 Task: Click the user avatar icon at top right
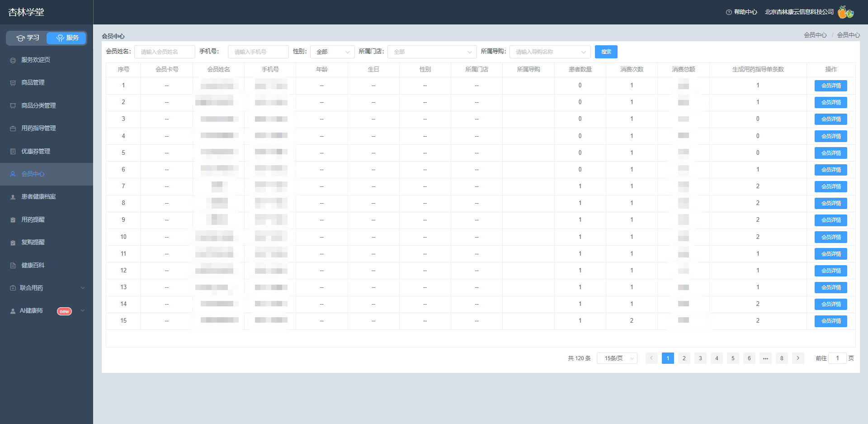coord(845,12)
